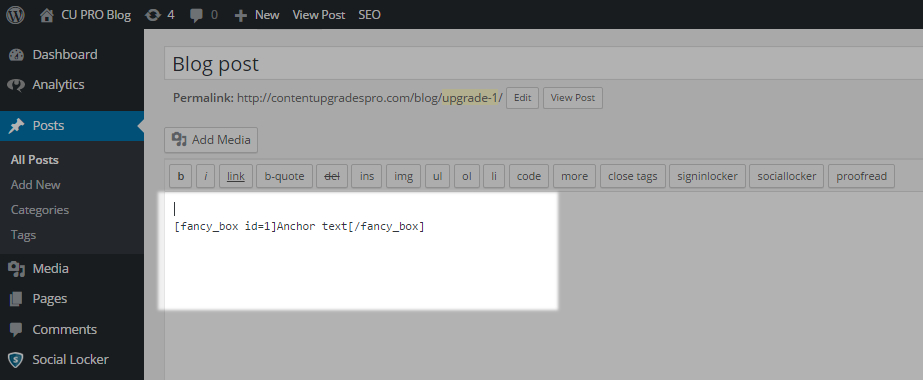The image size is (923, 380).
Task: Insert signinlocker shortcode button
Action: pyautogui.click(x=708, y=176)
